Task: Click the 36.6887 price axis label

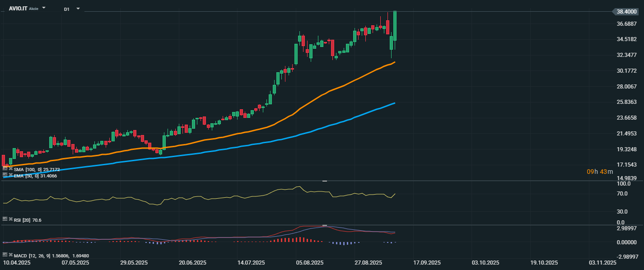Action: pos(627,24)
